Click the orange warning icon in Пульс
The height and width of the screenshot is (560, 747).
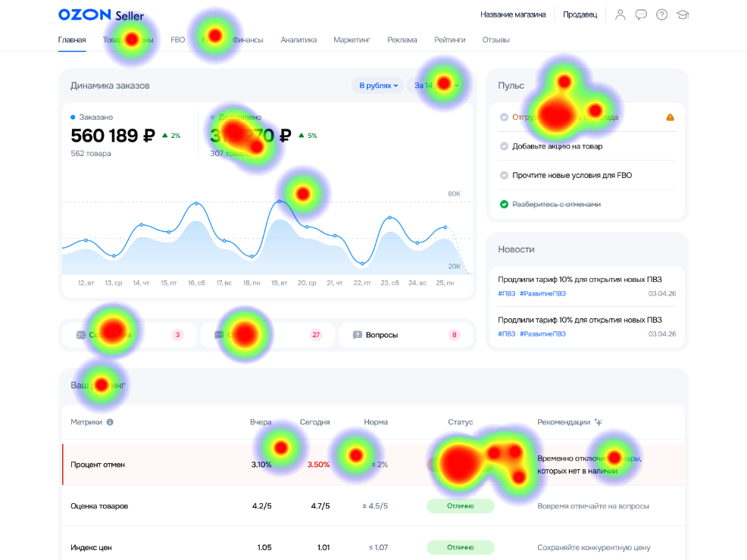click(670, 117)
